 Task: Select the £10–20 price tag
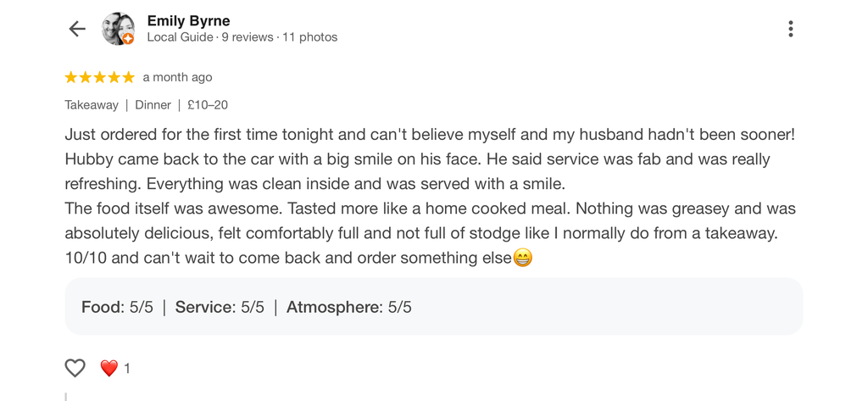[x=208, y=104]
